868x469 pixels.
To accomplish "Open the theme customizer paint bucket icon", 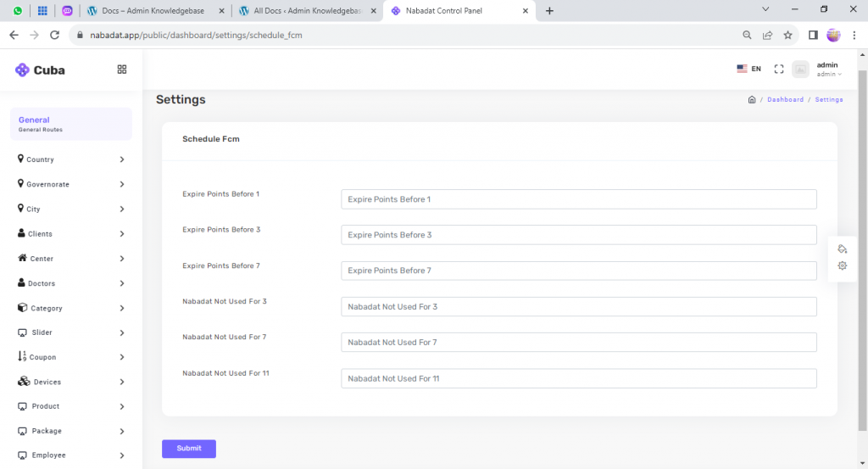I will tap(842, 249).
